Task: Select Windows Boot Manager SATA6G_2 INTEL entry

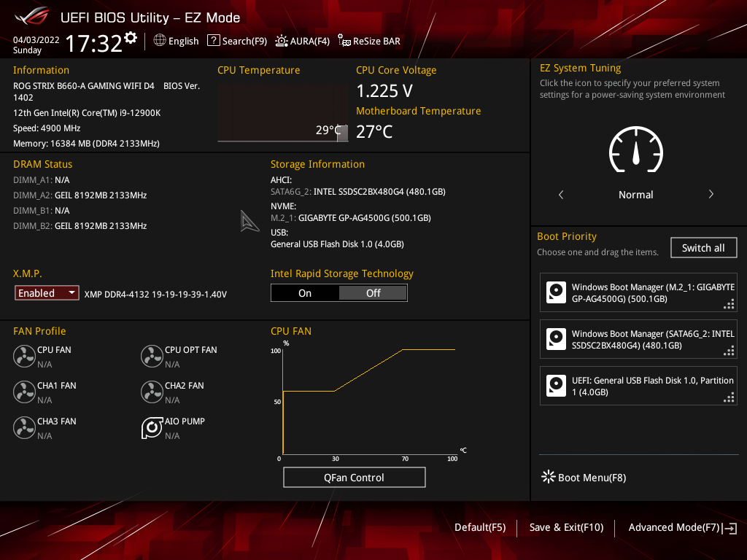Action: point(638,339)
